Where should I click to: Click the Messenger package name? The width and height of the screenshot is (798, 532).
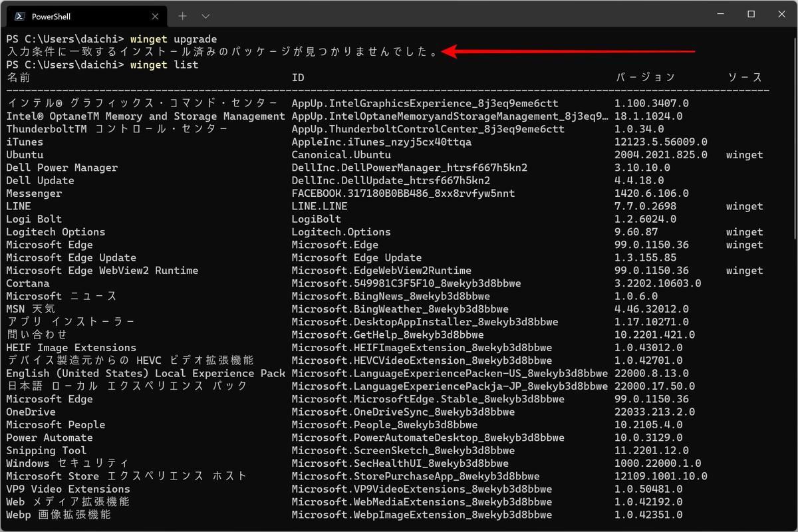[34, 194]
